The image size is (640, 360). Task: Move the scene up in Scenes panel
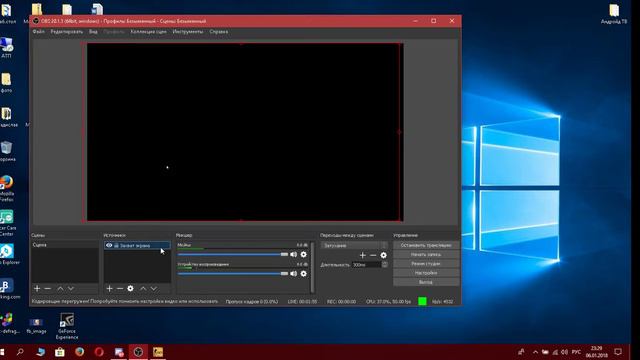tap(60, 289)
